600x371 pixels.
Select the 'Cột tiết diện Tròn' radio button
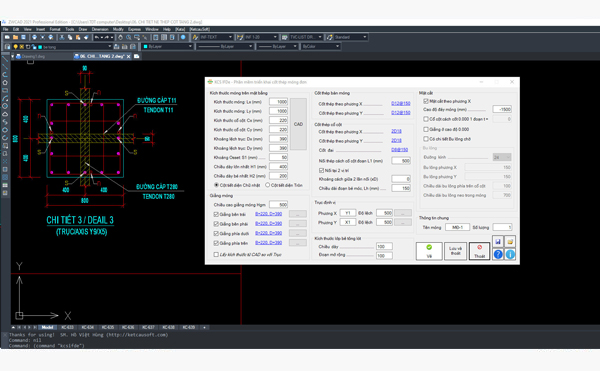[267, 185]
